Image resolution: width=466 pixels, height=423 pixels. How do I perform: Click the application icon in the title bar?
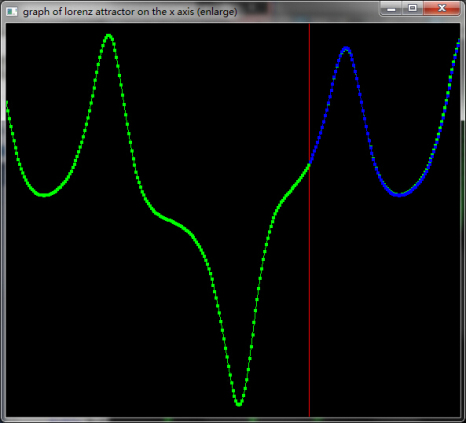point(12,11)
